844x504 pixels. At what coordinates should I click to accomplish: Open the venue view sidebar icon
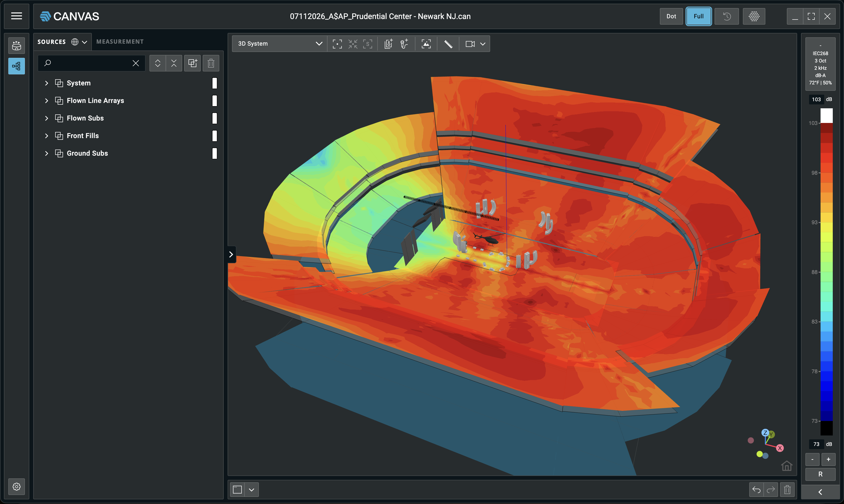tap(17, 46)
